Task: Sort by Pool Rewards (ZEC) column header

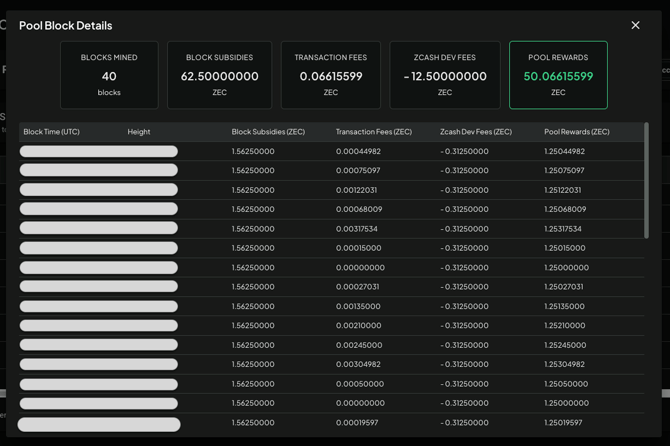Action: [577, 132]
